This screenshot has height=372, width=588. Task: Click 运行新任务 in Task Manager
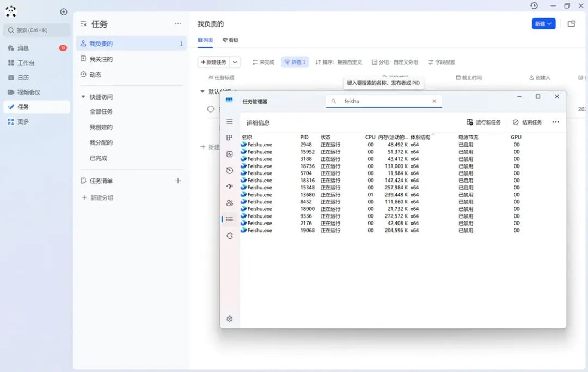pos(483,122)
